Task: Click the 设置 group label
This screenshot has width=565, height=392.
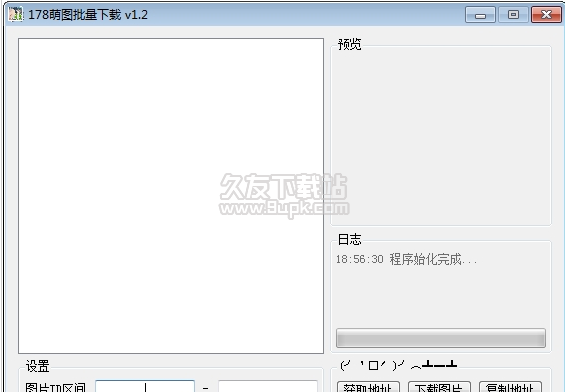Action: click(x=37, y=366)
